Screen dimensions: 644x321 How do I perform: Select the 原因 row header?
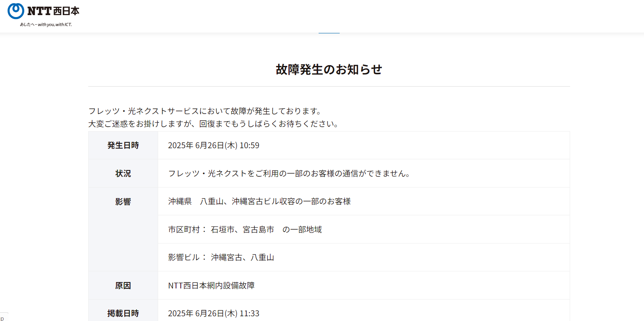[123, 286]
